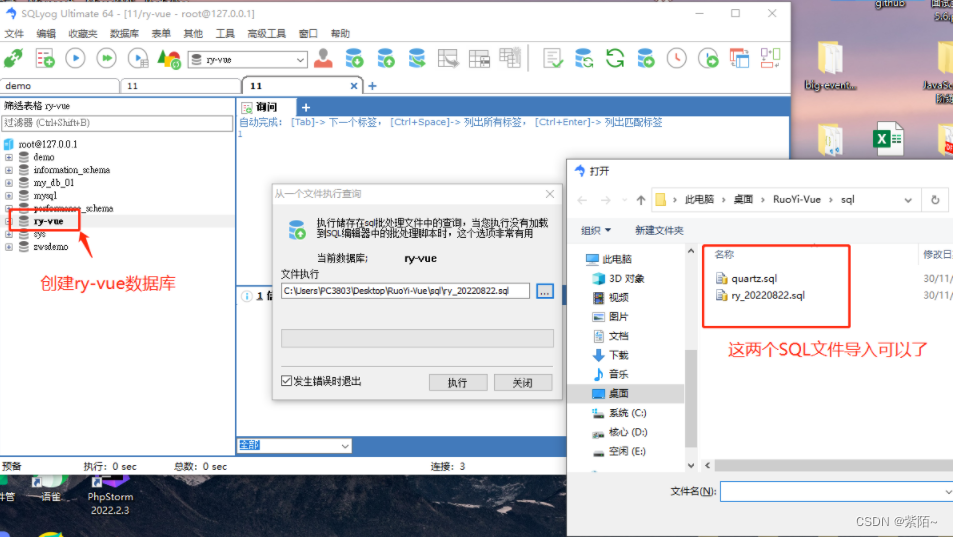Open the address path dropdown in Open dialog
Image resolution: width=953 pixels, height=537 pixels.
908,200
